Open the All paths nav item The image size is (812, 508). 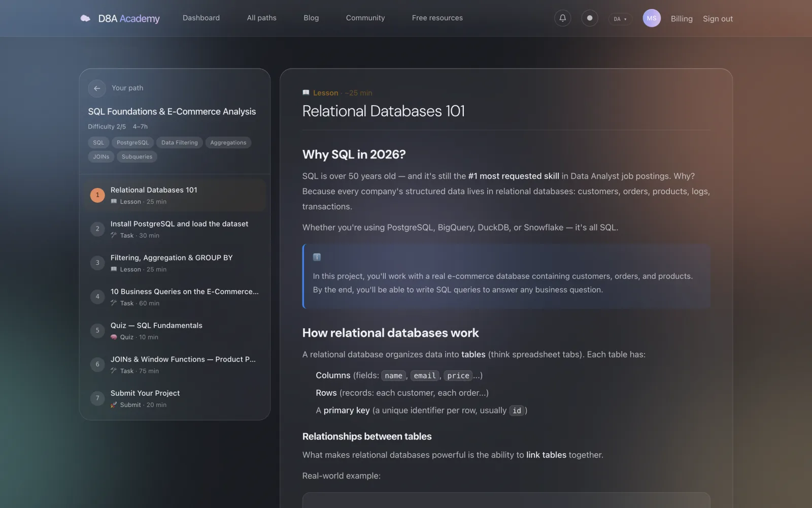point(261,18)
